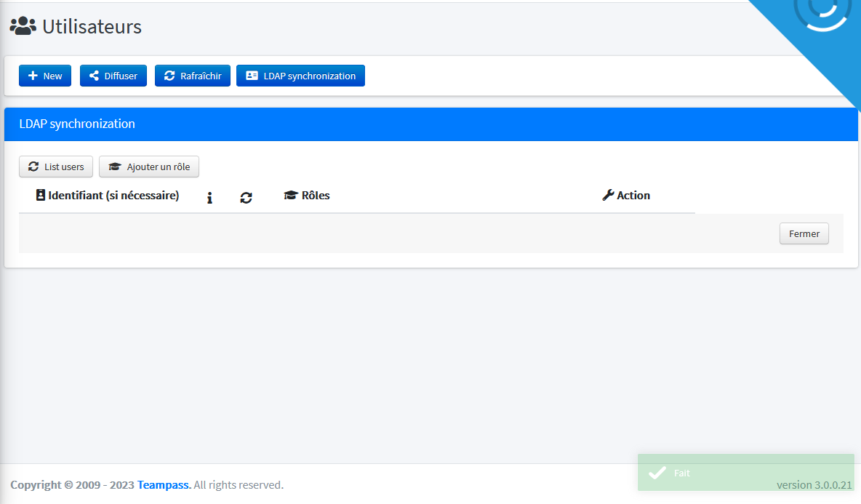Screen dimensions: 861x504
Task: Click the graduation cap icon on Ajouter un rôle
Action: click(115, 167)
